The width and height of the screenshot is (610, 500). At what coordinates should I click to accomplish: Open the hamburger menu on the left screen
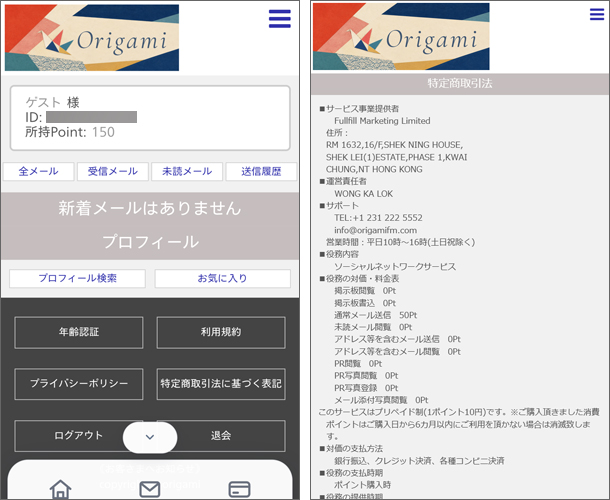click(280, 18)
